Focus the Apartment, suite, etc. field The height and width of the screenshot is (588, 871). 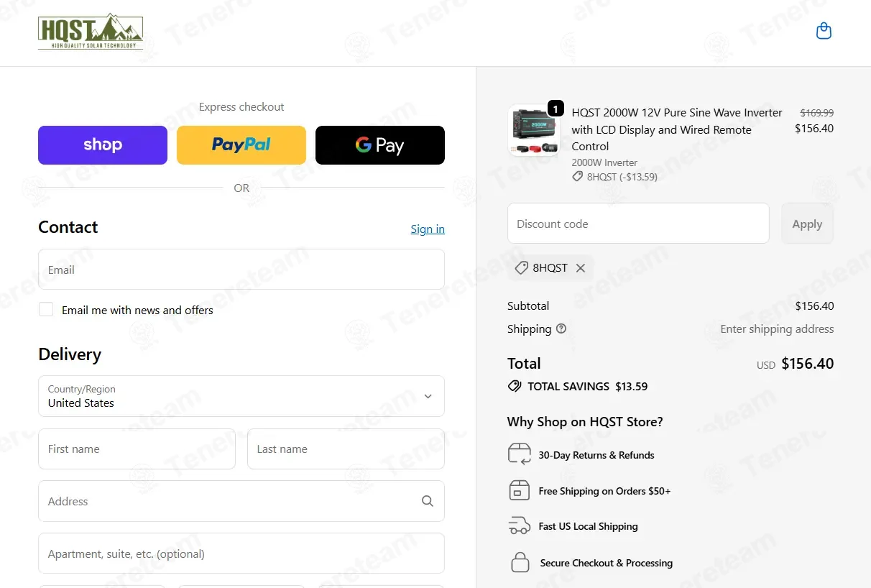(x=241, y=553)
